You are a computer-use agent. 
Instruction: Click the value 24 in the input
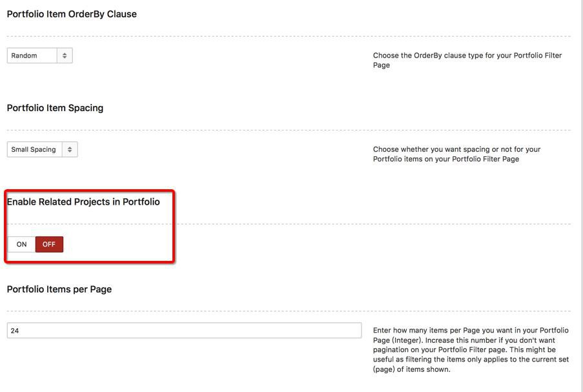15,331
